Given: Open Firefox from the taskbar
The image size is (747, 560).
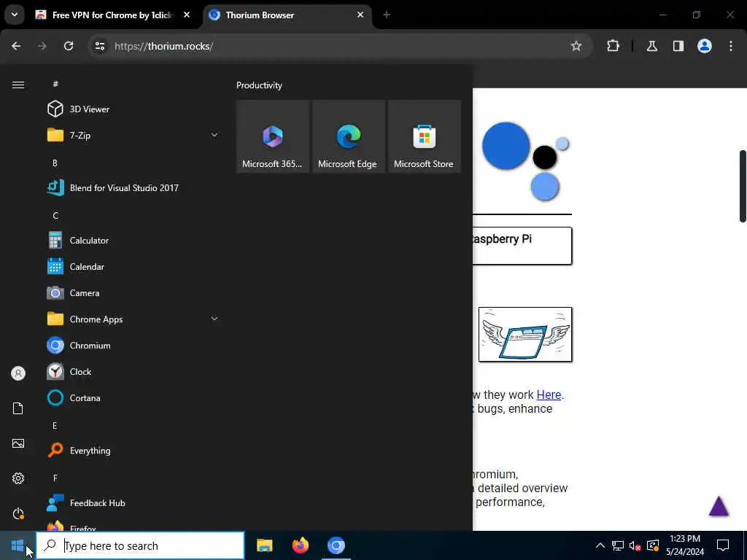Looking at the screenshot, I should [301, 545].
